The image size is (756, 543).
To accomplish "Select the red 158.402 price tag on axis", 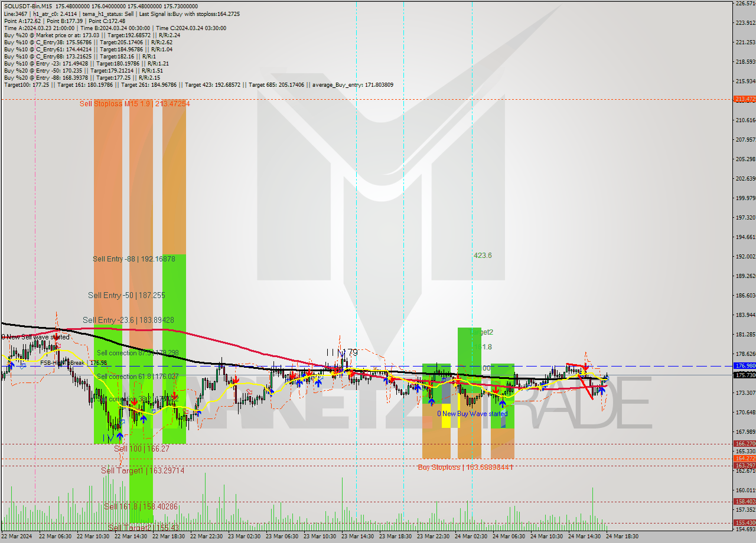I will point(745,501).
